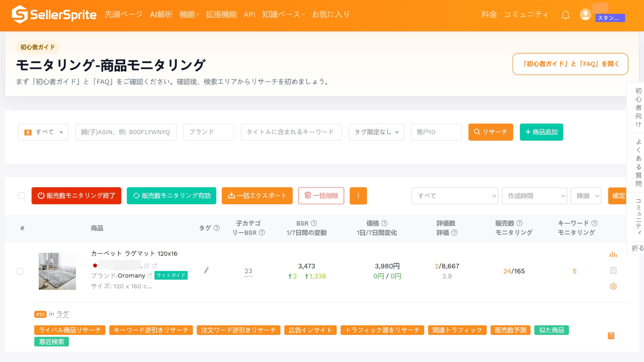Click the help icon next to 販売数

click(520, 223)
